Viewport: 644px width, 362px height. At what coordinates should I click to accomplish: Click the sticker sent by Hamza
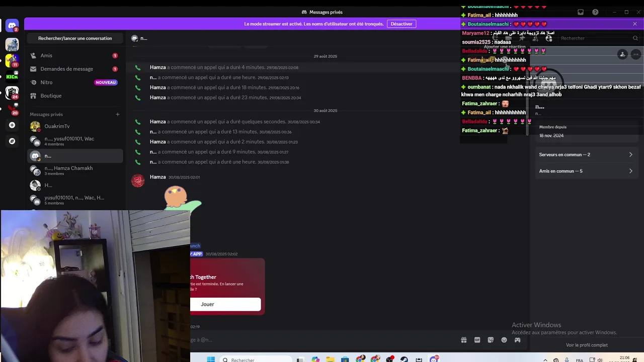click(183, 198)
